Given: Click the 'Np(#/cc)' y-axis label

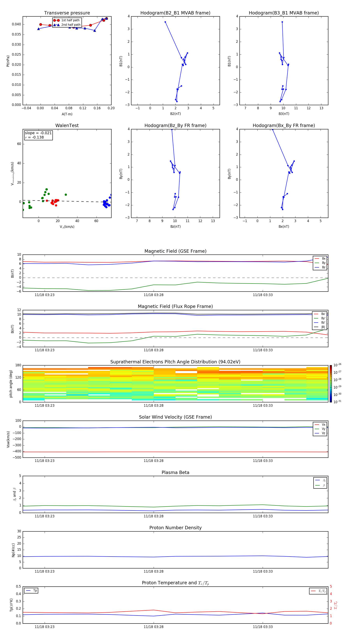Looking at the screenshot, I should tap(13, 550).
